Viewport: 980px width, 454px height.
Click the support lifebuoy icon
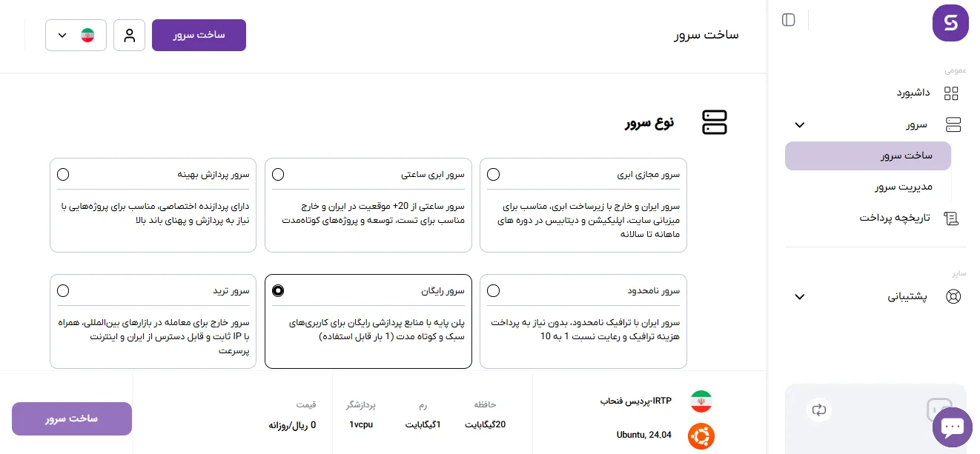953,296
